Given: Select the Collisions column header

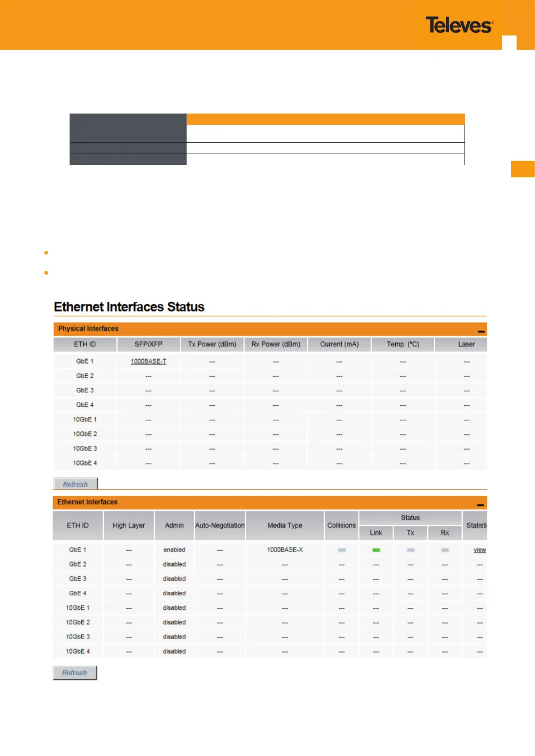Looking at the screenshot, I should tap(341, 525).
